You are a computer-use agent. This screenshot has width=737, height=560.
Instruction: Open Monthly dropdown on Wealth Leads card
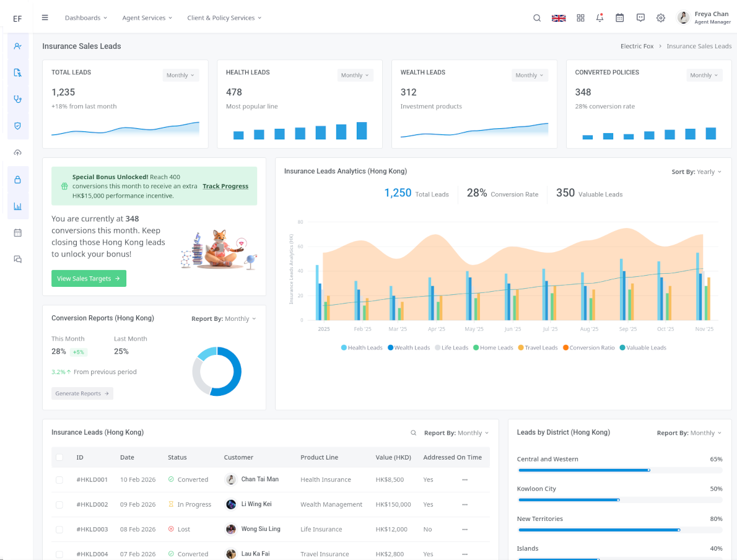pyautogui.click(x=530, y=75)
